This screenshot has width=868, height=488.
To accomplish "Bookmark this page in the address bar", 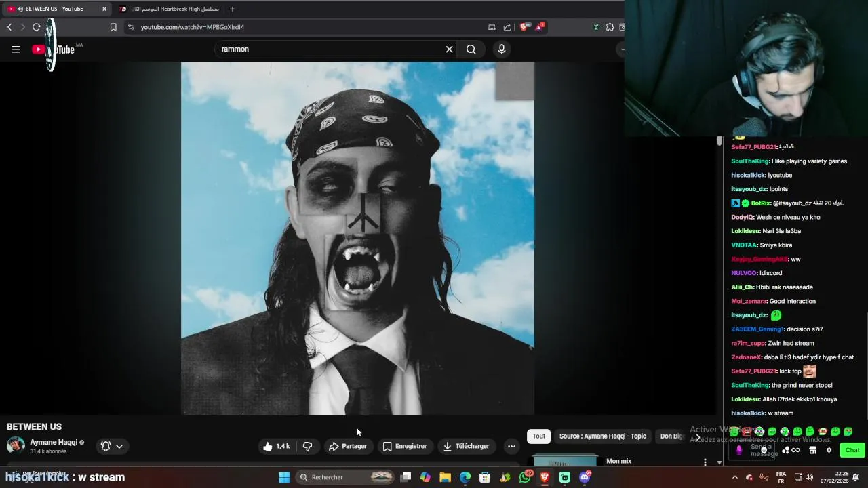I will 113,27.
